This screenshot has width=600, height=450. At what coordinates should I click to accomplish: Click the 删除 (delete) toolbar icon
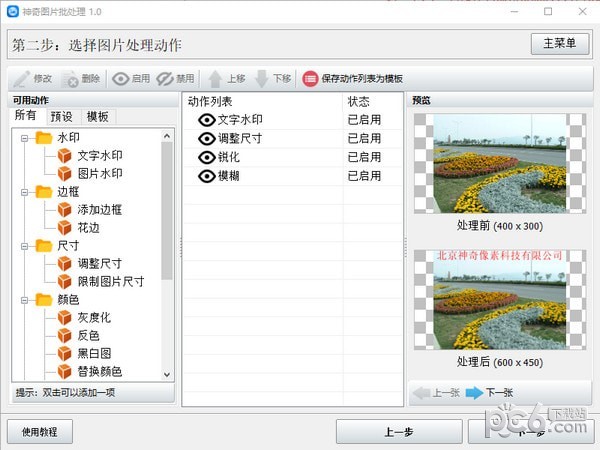(x=70, y=79)
